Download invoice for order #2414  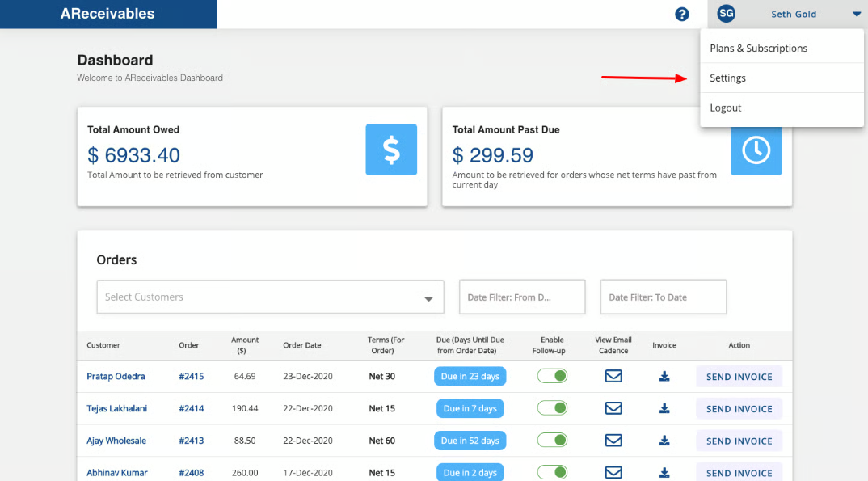tap(664, 408)
